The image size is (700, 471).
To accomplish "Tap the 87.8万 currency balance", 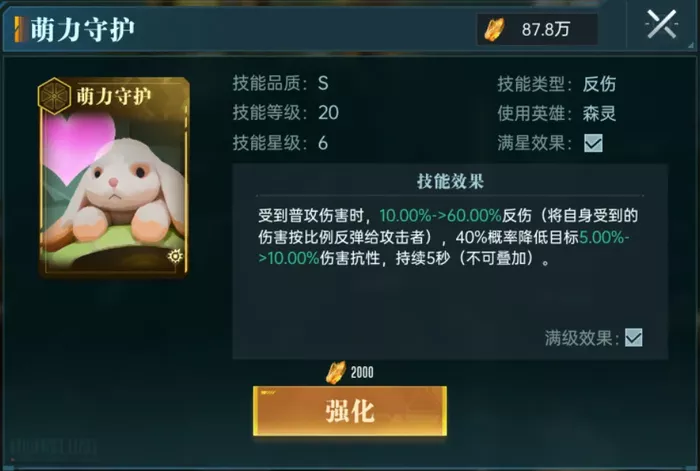I will point(546,29).
